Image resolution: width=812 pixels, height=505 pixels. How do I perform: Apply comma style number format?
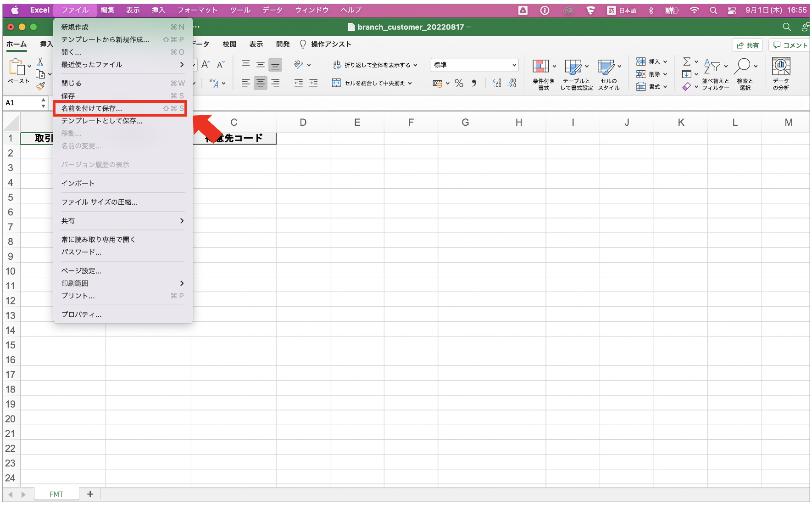[x=474, y=83]
